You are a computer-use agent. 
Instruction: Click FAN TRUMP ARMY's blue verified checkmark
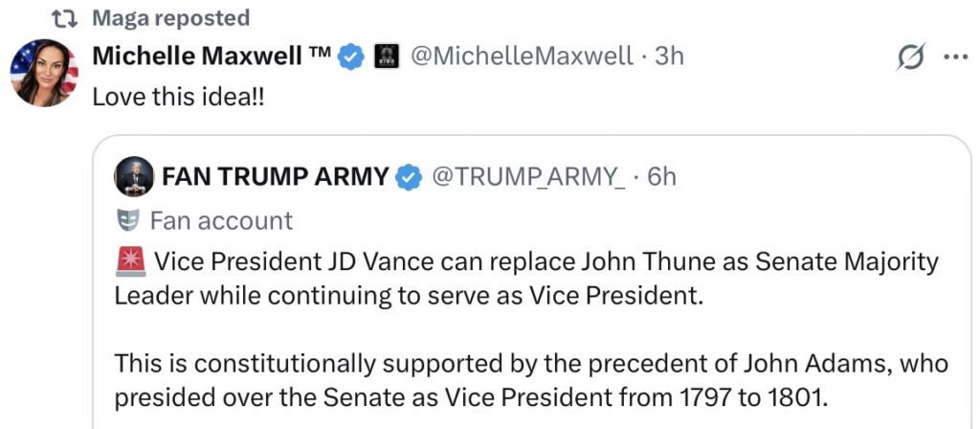[409, 177]
